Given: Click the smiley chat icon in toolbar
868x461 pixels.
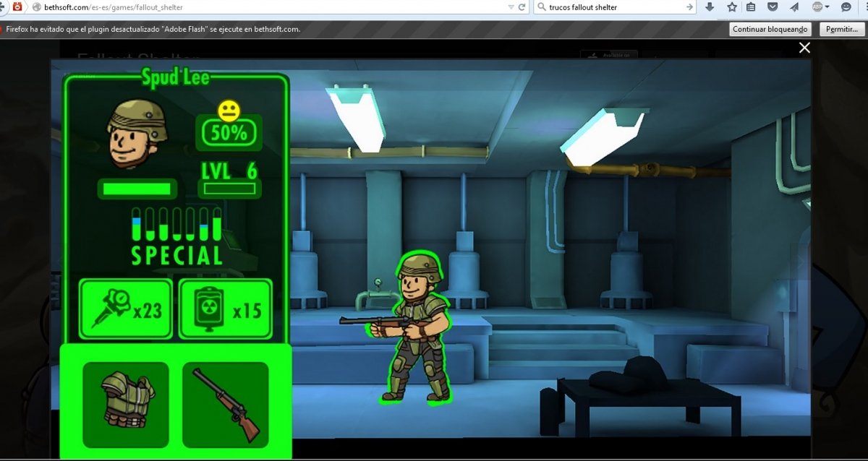Looking at the screenshot, I should point(846,7).
